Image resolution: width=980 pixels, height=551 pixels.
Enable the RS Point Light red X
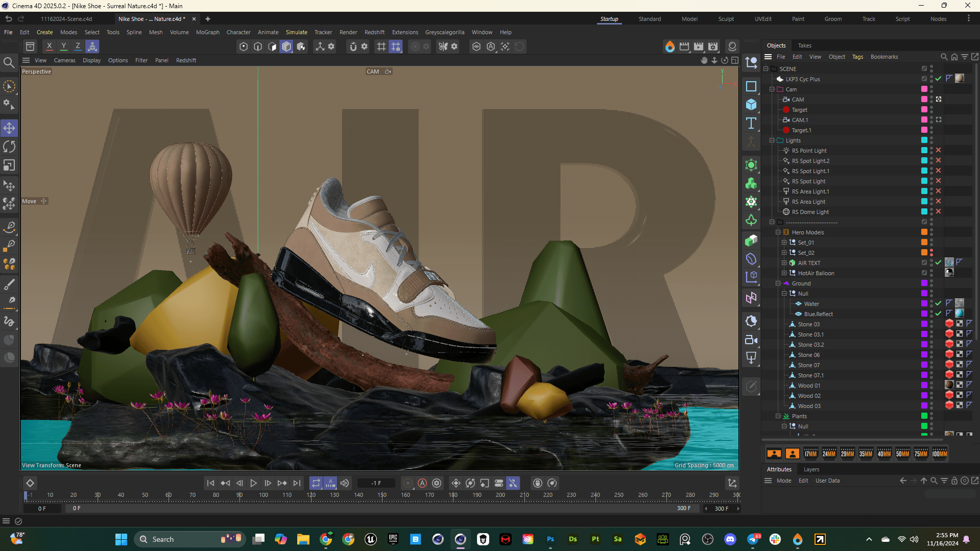point(938,150)
